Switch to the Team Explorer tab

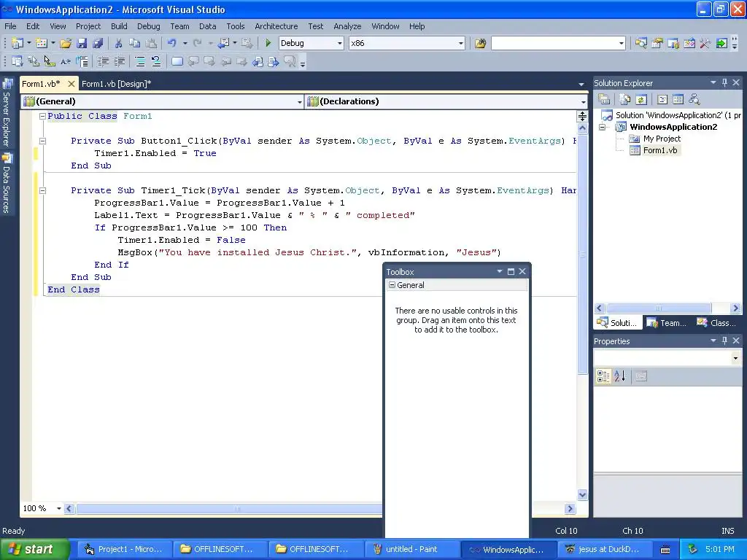(667, 323)
